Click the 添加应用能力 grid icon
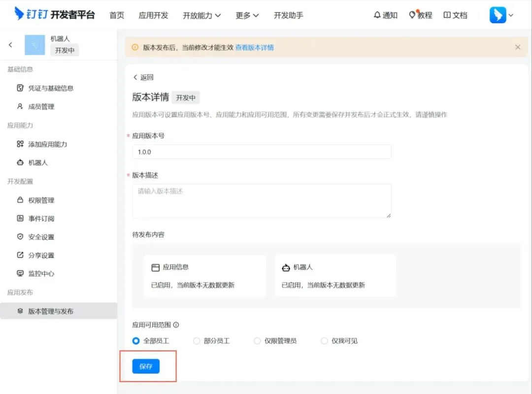532x394 pixels. [x=20, y=144]
